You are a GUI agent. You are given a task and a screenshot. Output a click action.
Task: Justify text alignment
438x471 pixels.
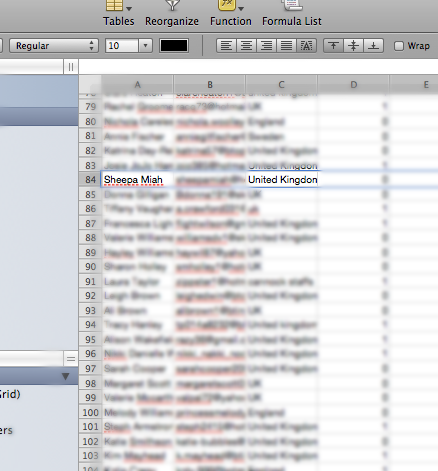pos(286,46)
